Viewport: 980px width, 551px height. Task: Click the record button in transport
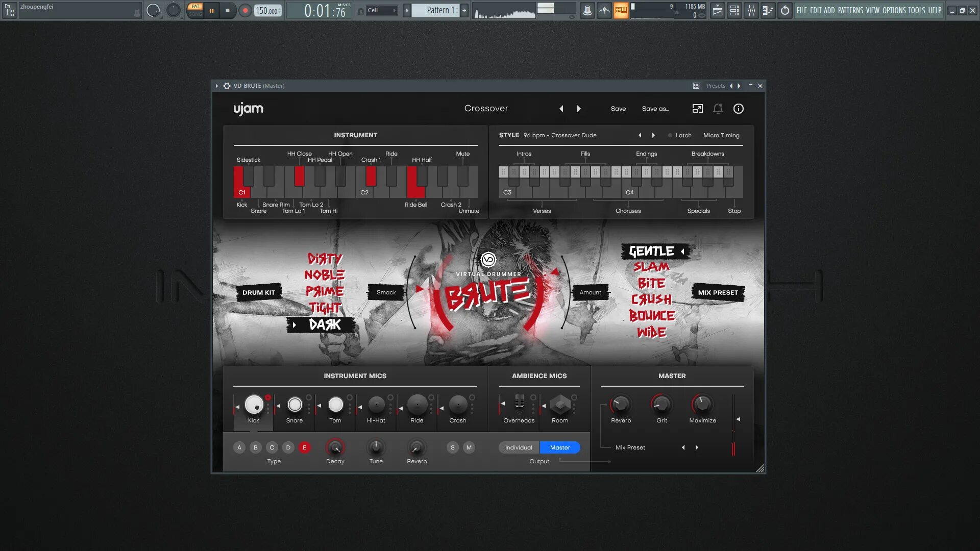(245, 10)
